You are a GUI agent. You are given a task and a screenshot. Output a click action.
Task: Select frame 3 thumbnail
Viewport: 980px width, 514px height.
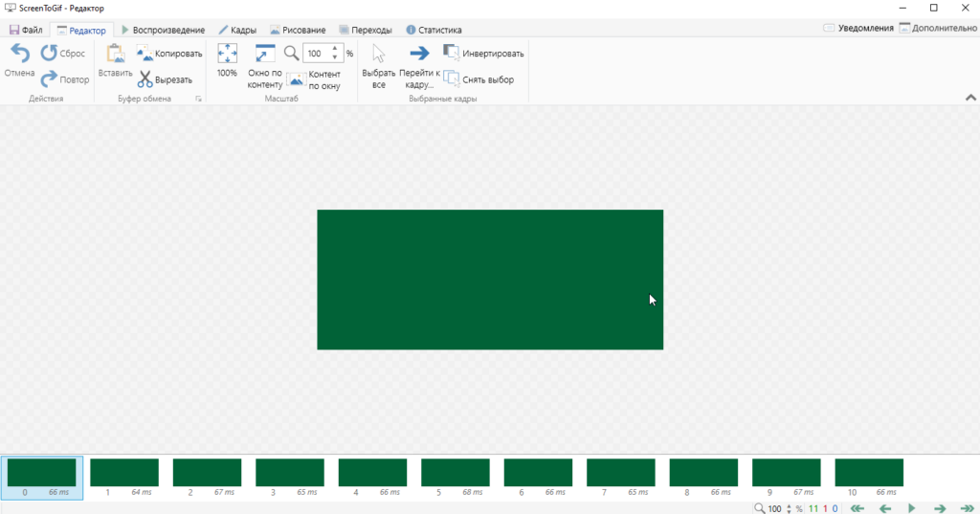(x=290, y=478)
